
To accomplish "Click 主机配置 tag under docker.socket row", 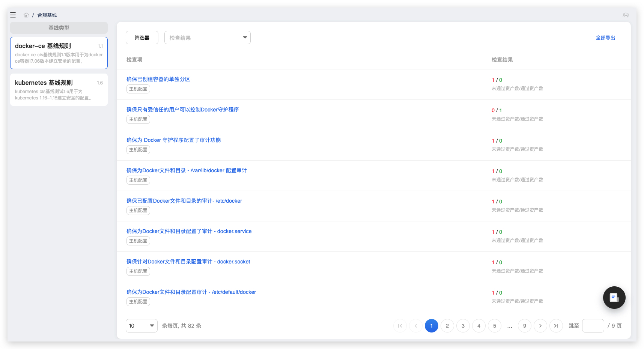I will coord(138,271).
